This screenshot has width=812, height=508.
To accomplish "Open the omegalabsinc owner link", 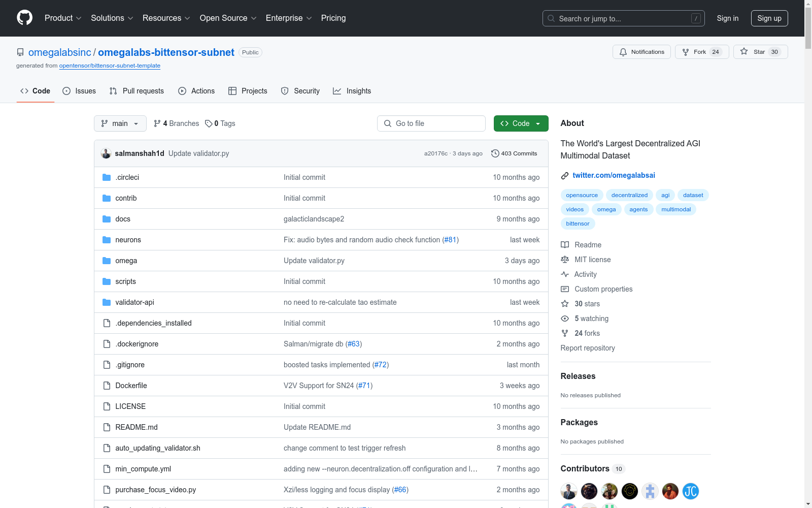I will coord(60,52).
